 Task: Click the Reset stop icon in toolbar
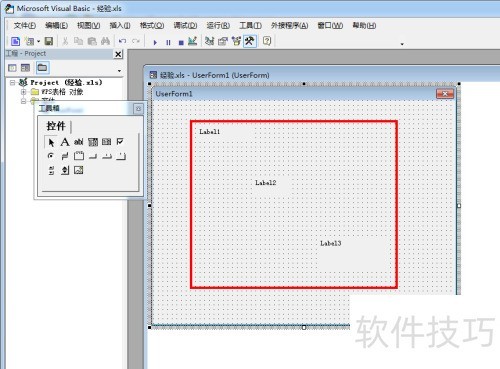pos(181,42)
